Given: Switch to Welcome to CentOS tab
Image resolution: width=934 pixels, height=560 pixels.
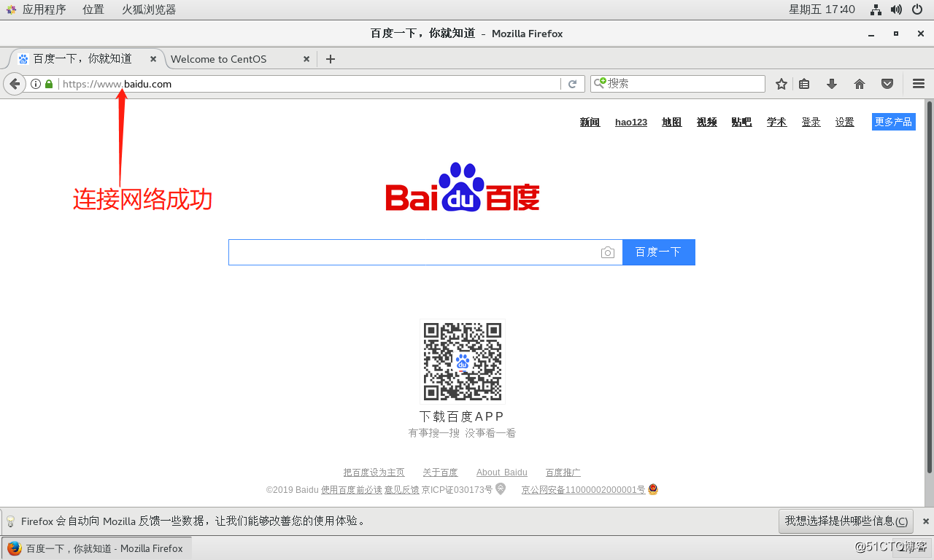Looking at the screenshot, I should (x=219, y=59).
